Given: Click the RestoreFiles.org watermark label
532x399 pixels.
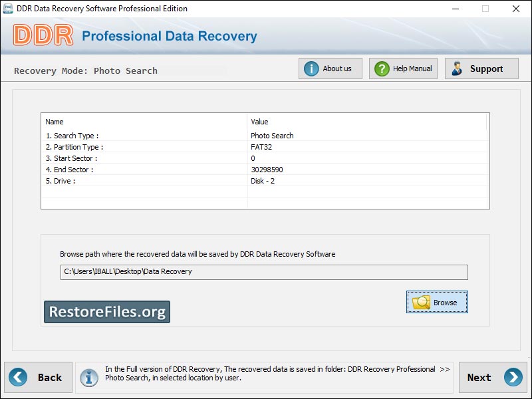Looking at the screenshot, I should point(106,311).
